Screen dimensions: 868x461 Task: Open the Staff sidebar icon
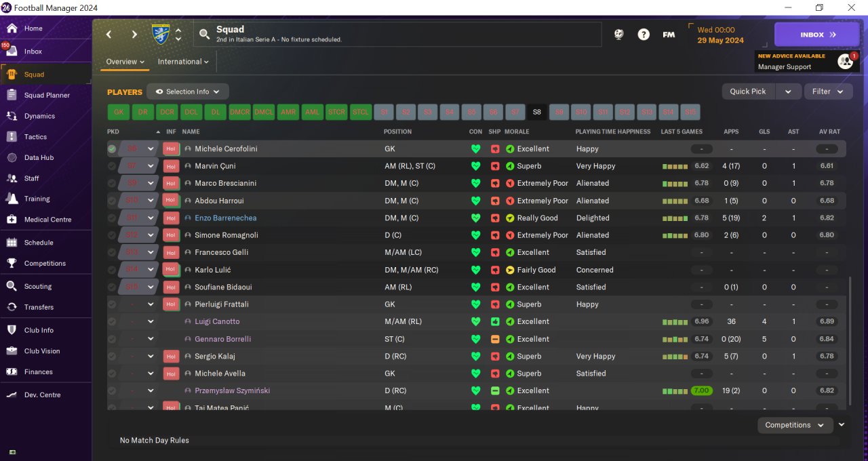[12, 178]
